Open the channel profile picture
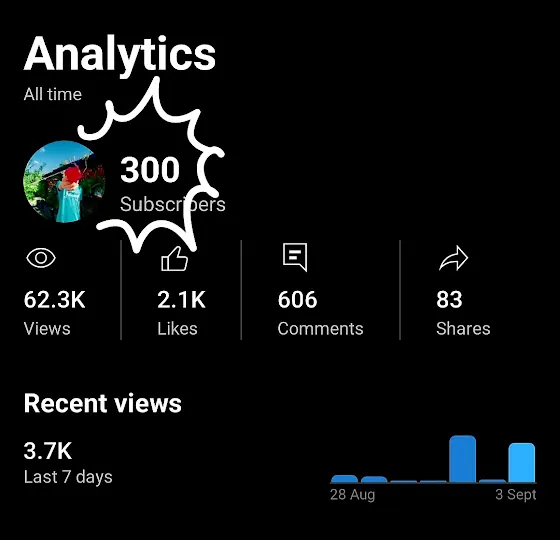Image resolution: width=560 pixels, height=540 pixels. click(x=64, y=181)
